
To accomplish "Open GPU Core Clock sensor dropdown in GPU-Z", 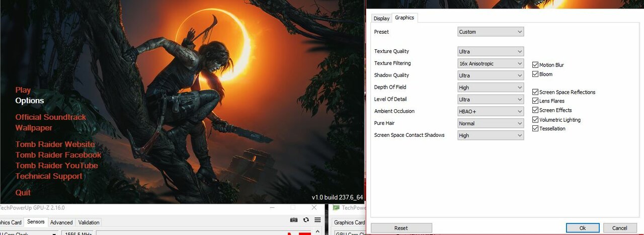I will (29, 233).
